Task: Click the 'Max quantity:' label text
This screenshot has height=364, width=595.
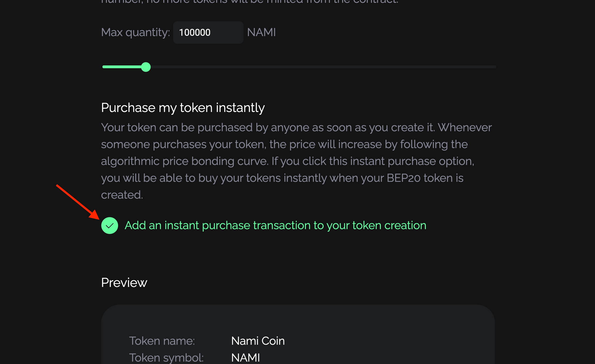Action: coord(135,33)
